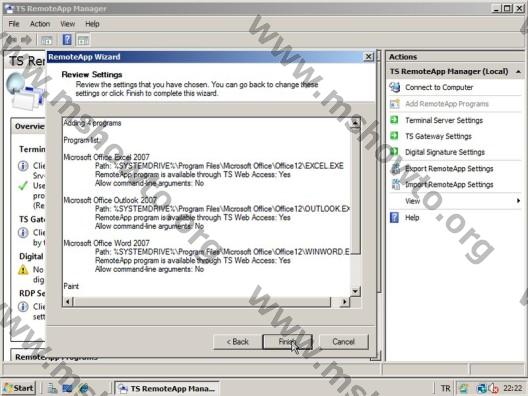Click the Connect to Computer icon
This screenshot has height=396, width=528.
tap(395, 87)
